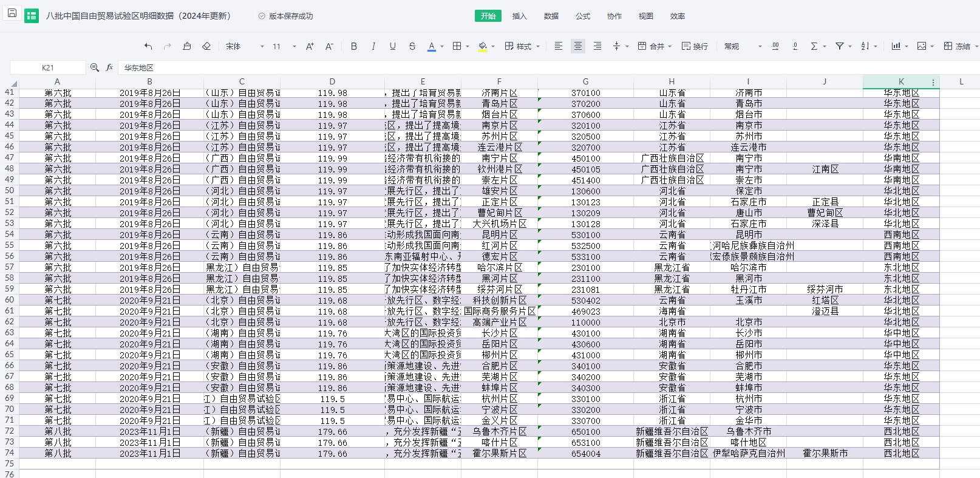The width and height of the screenshot is (980, 478).
Task: Clear formatting with the eraser icon
Action: coord(206,46)
